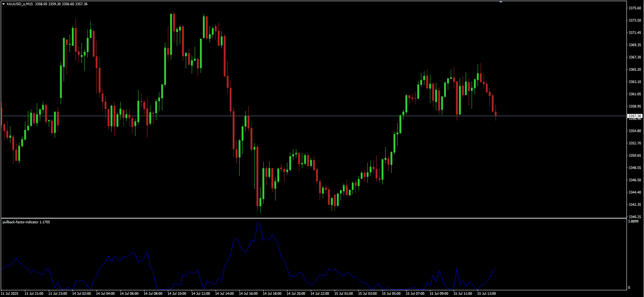644x297 pixels.
Task: Click the 14 Jul 20:00 time axis label
Action: [x=296, y=294]
